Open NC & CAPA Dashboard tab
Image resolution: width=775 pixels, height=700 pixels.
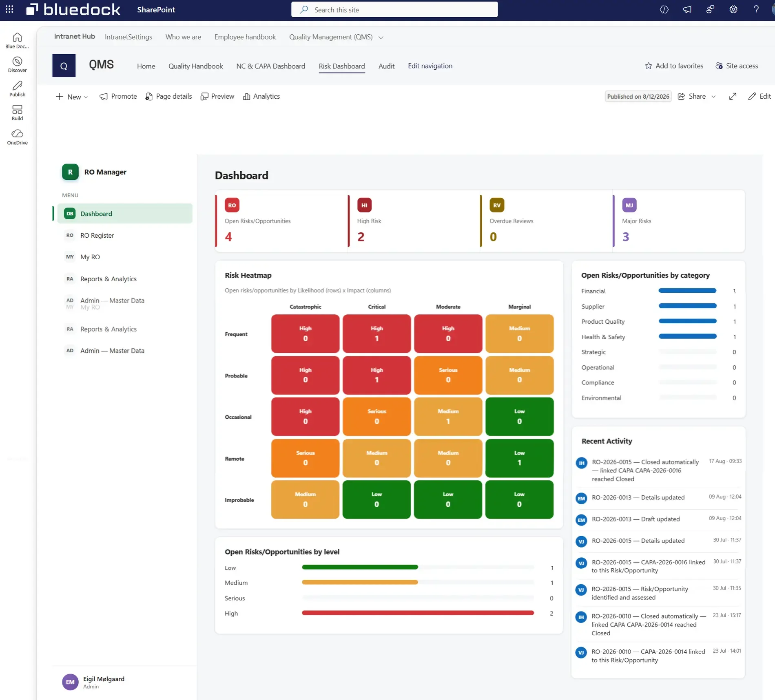point(270,66)
